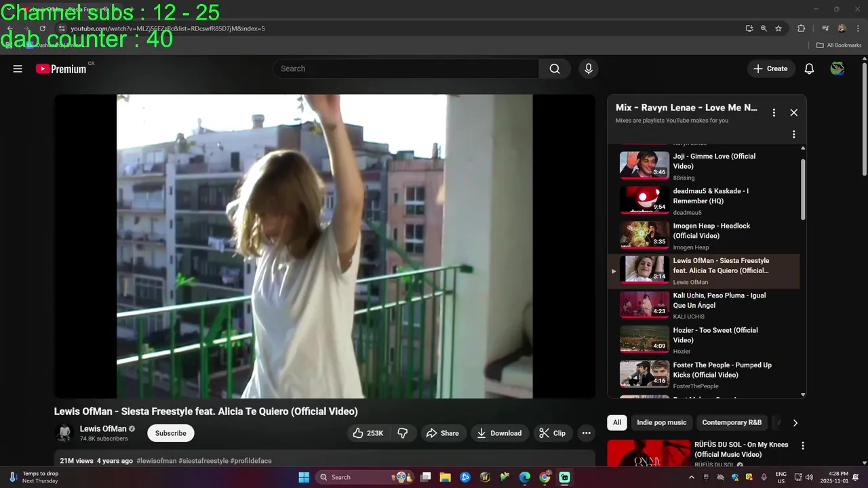Play Kali Uchis - Igual Que Un Ángel
The image size is (868, 488).
703,305
